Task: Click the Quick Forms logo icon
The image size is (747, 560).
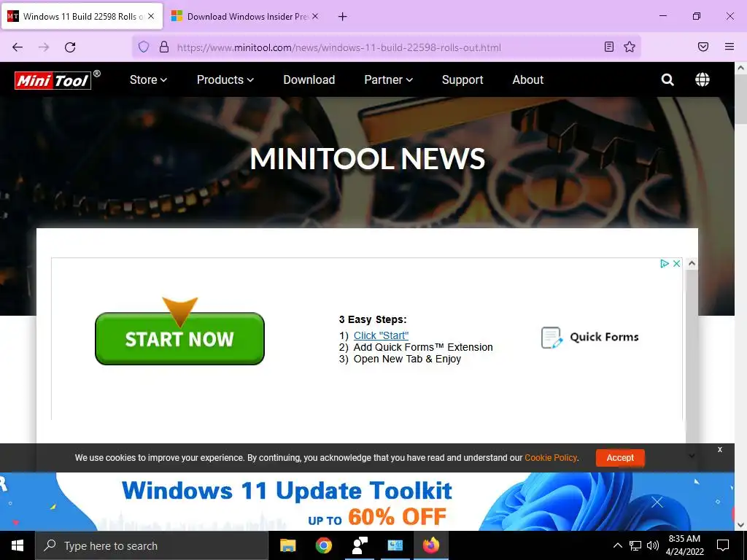Action: (551, 337)
